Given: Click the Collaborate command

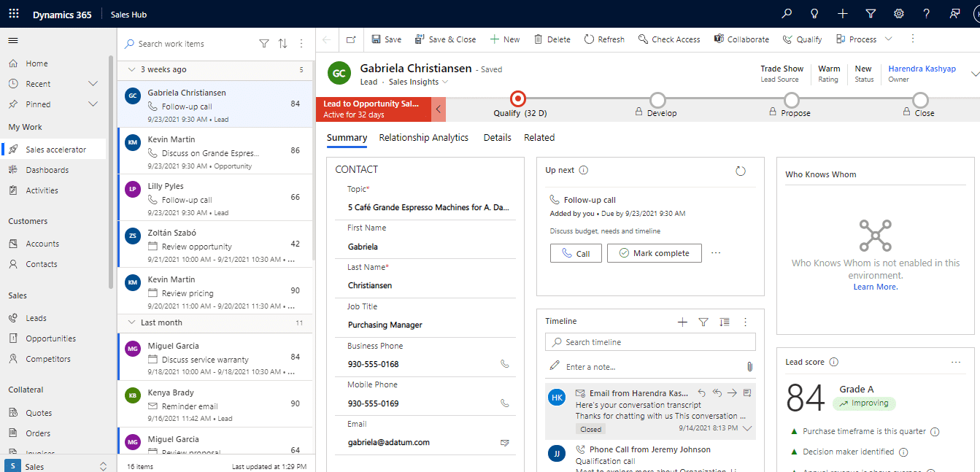Looking at the screenshot, I should pos(741,39).
